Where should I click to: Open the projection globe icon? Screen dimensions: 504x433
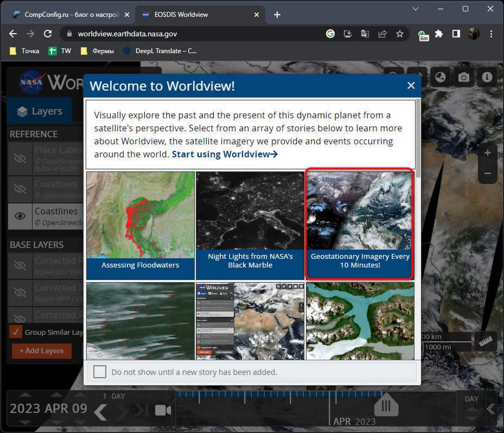point(441,77)
